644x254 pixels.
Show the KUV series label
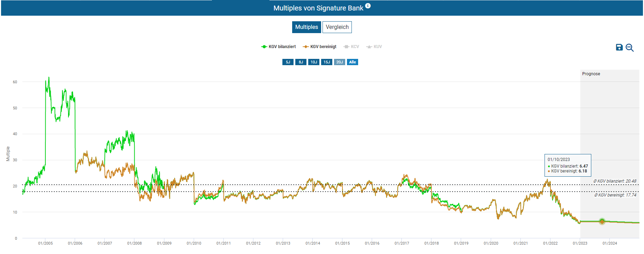click(x=378, y=47)
